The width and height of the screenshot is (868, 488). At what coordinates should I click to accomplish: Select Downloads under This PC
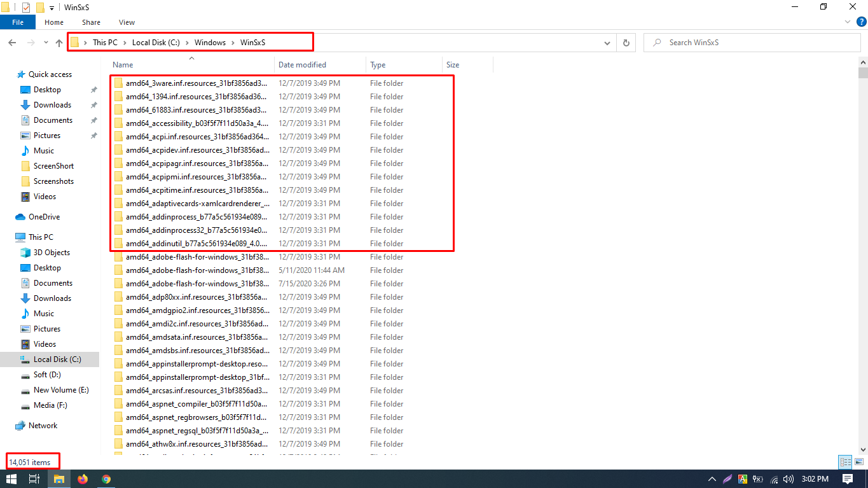point(52,298)
